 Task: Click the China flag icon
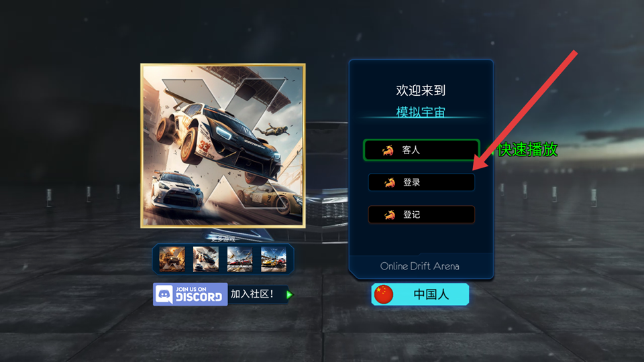tap(384, 294)
